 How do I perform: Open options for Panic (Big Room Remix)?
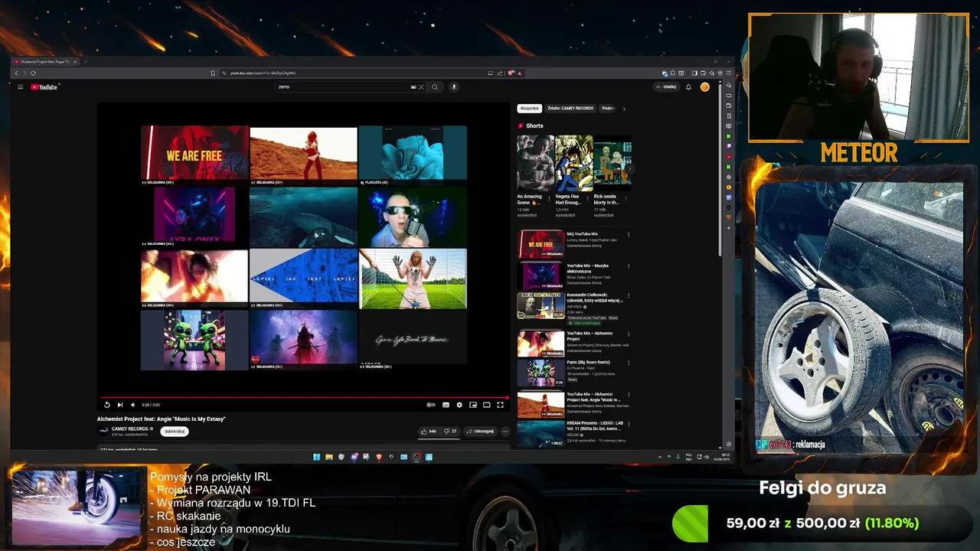click(x=629, y=363)
